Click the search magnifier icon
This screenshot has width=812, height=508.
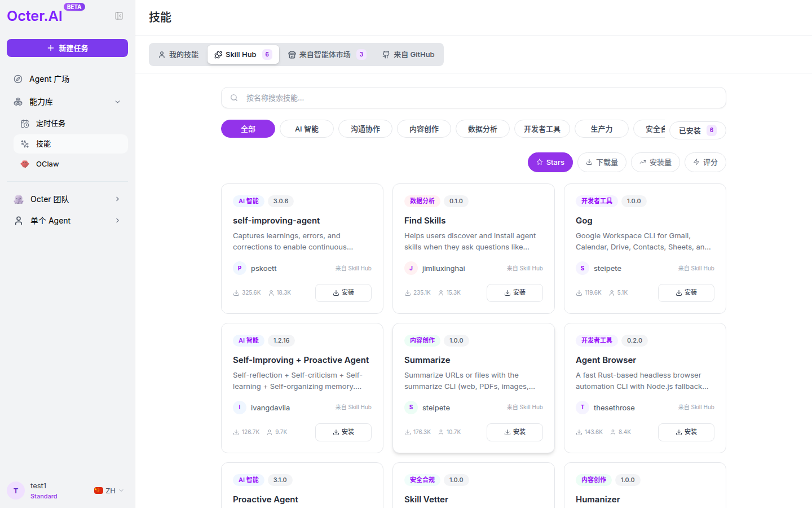[234, 98]
